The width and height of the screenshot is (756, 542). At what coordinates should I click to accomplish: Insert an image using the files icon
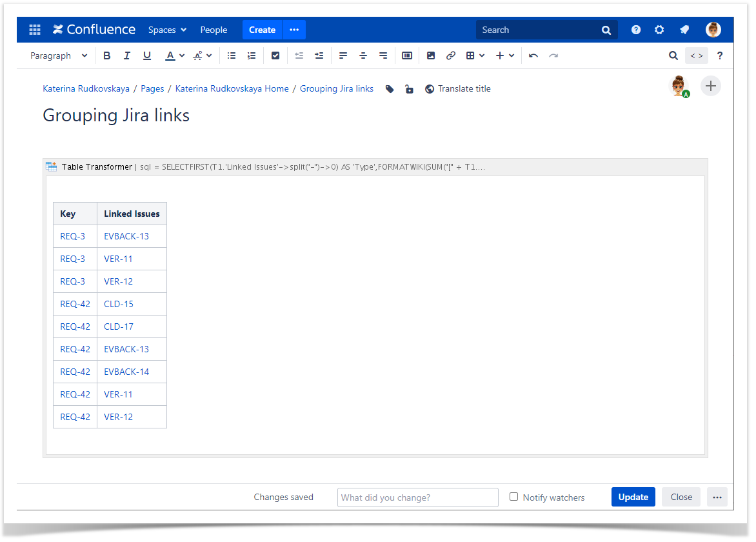pos(431,56)
